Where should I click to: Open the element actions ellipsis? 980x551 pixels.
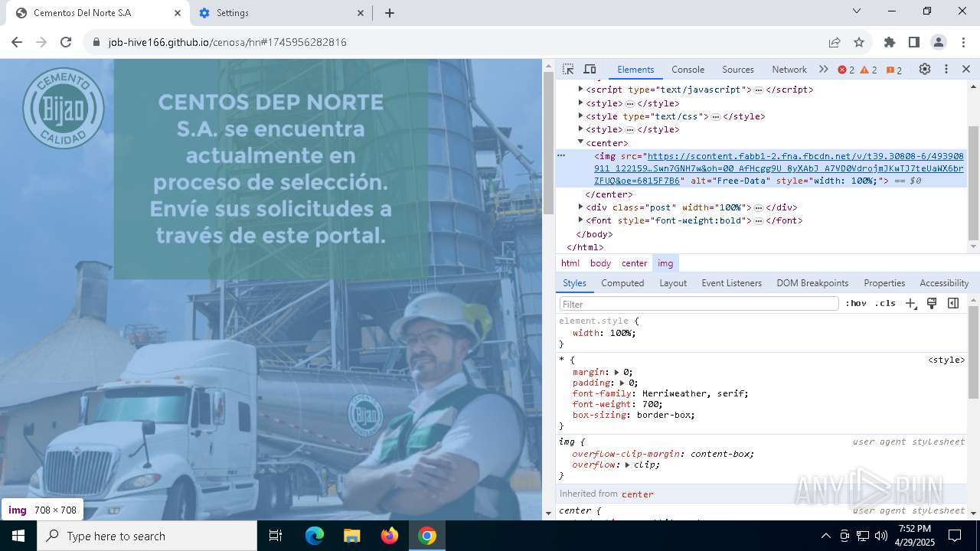pyautogui.click(x=561, y=155)
